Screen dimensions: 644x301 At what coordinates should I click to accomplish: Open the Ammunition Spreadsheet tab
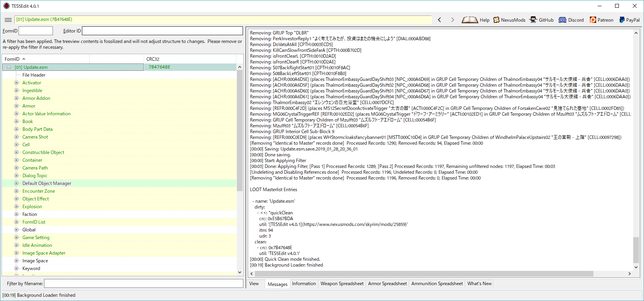coord(437,284)
